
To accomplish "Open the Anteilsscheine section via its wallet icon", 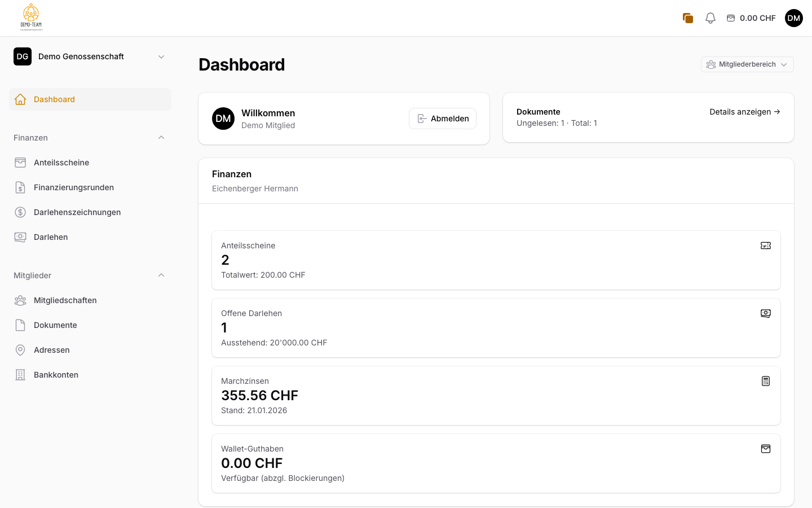I will [20, 162].
